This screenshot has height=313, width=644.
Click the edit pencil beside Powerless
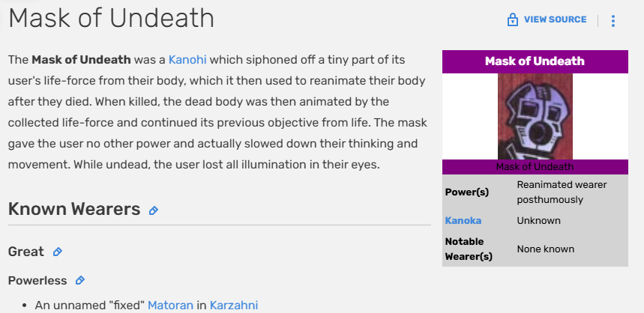click(x=80, y=280)
